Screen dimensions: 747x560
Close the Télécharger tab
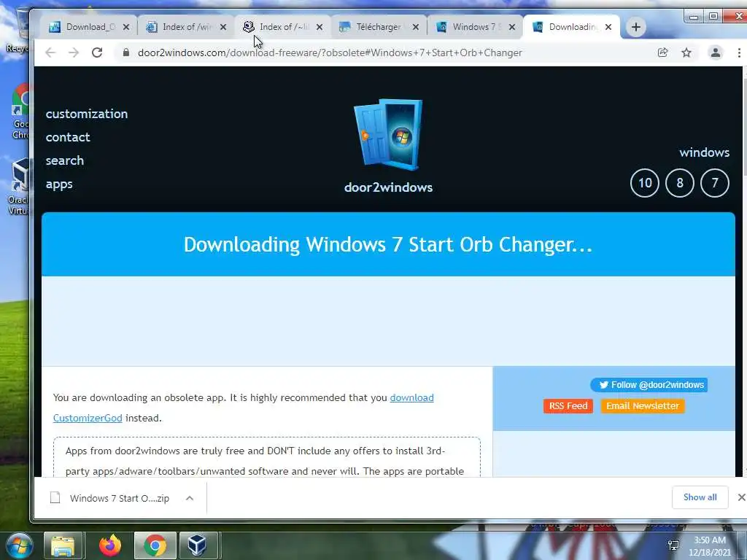tap(416, 27)
